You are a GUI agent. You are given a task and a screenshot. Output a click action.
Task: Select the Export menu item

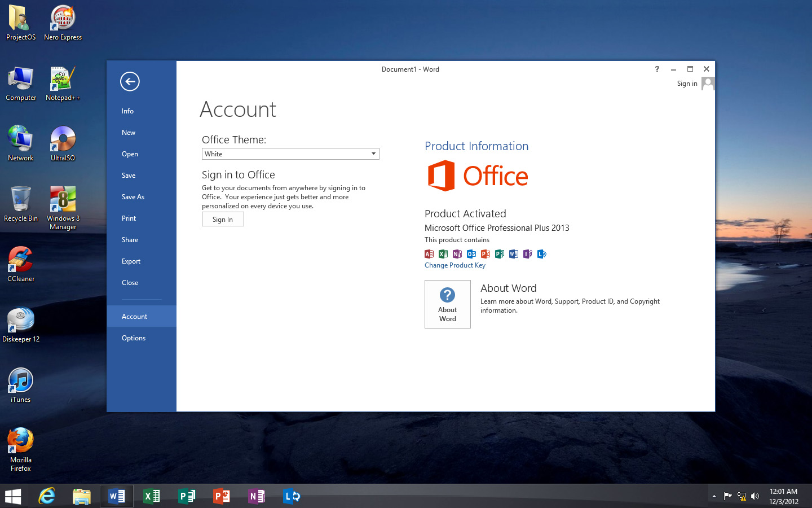coord(131,261)
